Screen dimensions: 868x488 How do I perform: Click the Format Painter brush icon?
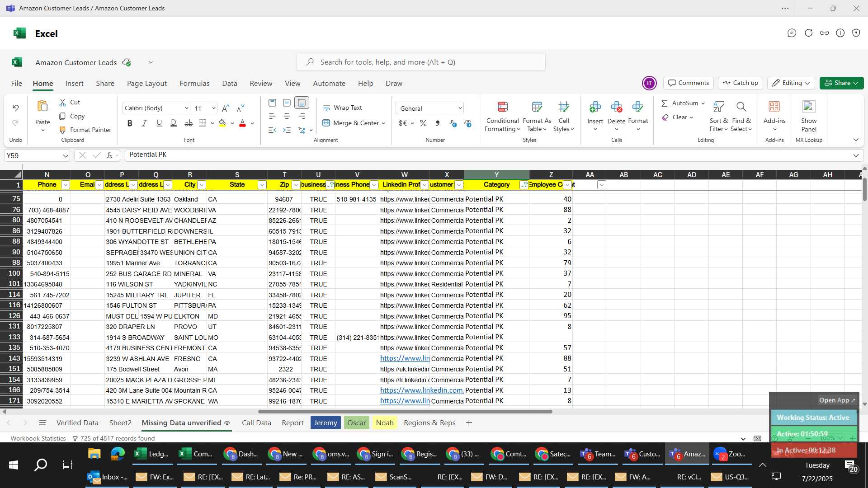[62, 130]
